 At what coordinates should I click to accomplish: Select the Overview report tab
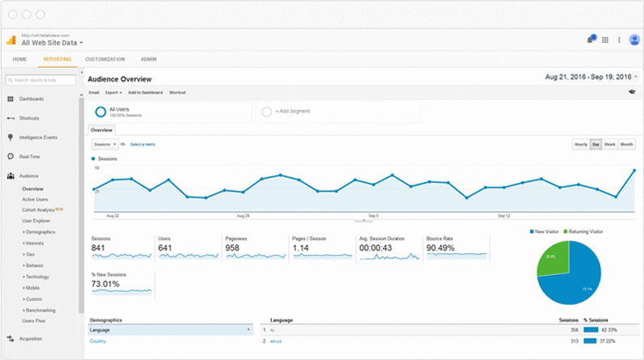101,130
